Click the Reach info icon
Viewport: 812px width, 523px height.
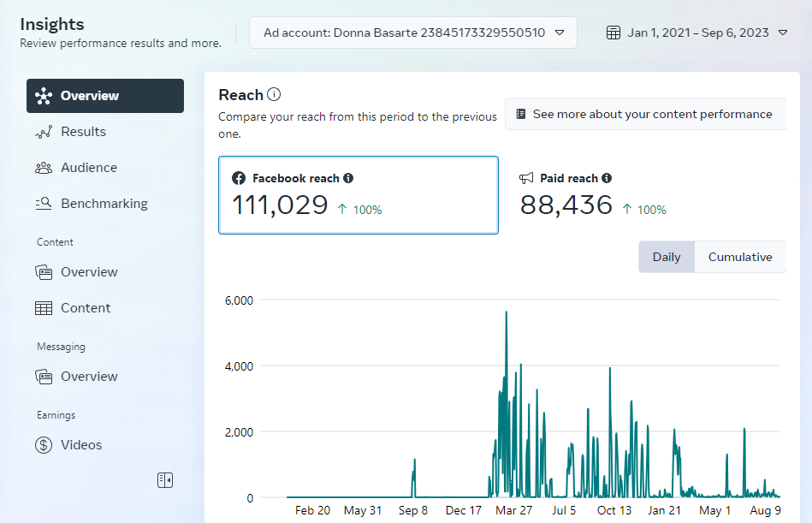[274, 95]
